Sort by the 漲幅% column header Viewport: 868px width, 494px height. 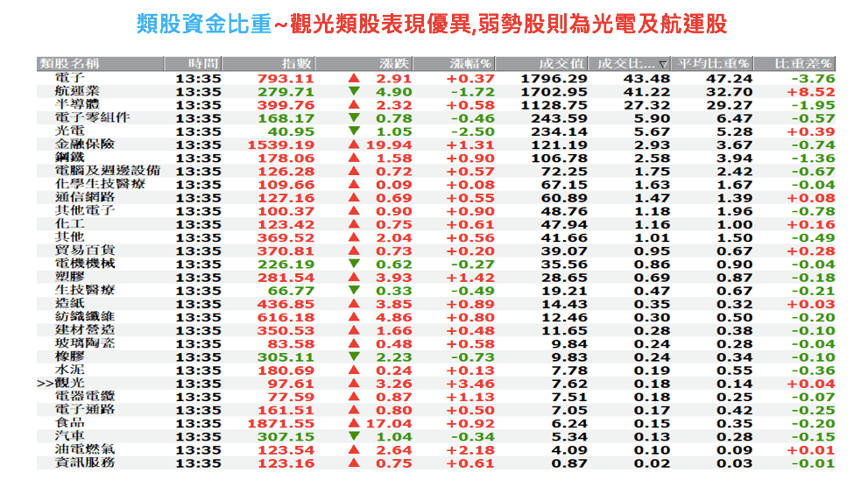pyautogui.click(x=470, y=64)
